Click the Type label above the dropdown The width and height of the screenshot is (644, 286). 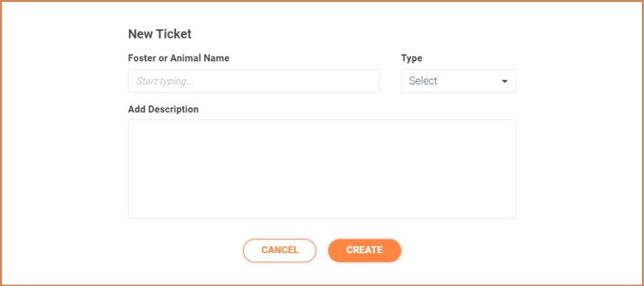[411, 58]
